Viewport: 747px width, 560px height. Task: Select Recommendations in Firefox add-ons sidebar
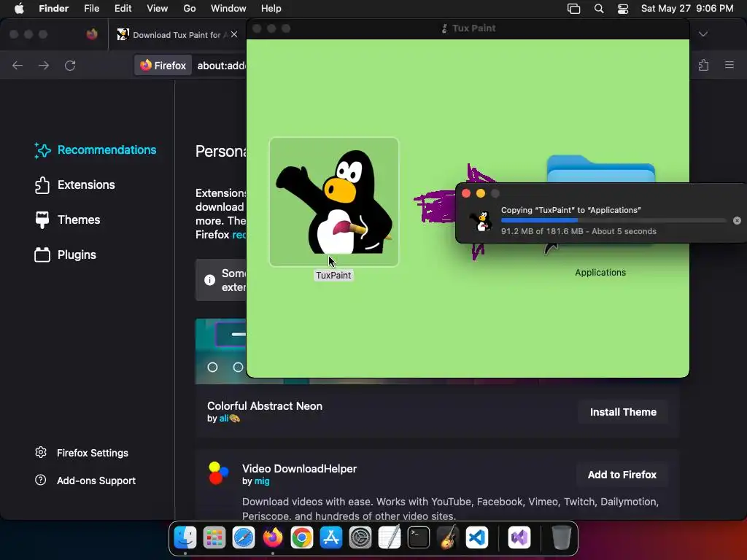96,150
